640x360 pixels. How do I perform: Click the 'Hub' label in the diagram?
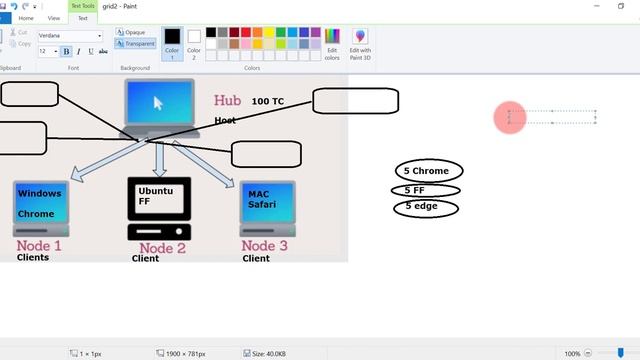point(227,100)
